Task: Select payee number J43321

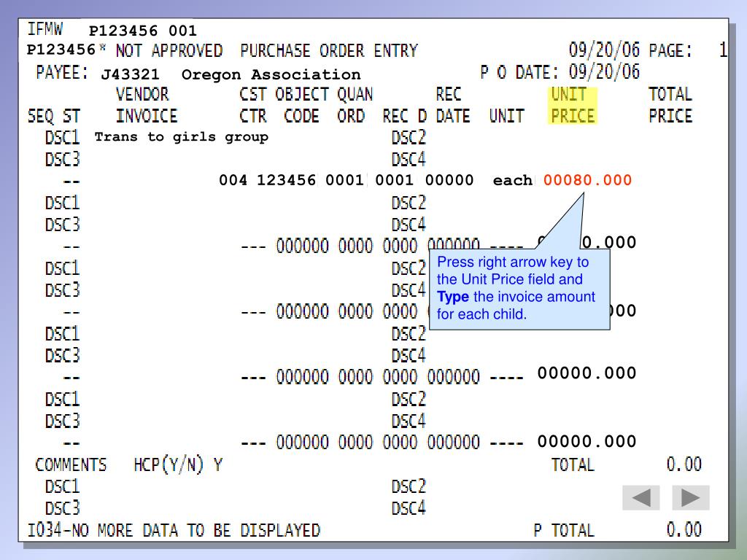Action: coord(130,75)
